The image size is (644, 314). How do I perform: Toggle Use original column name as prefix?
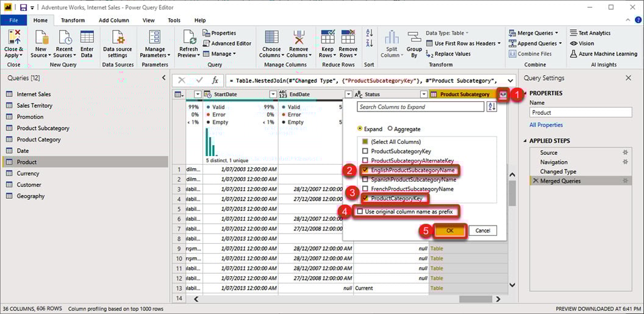click(360, 212)
